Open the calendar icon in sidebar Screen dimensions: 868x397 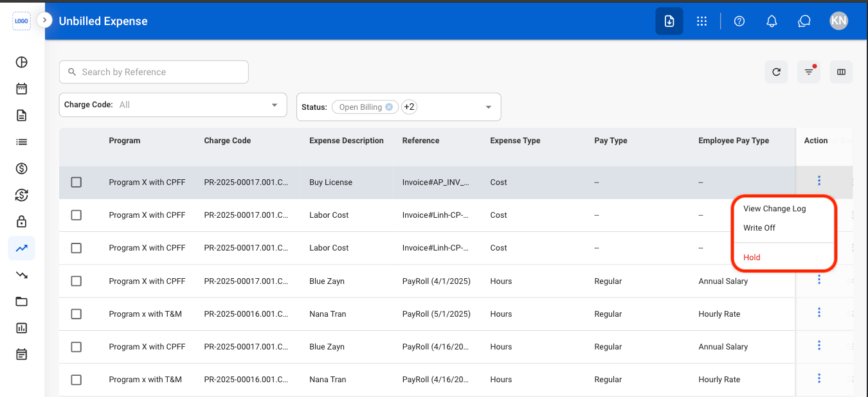point(22,89)
